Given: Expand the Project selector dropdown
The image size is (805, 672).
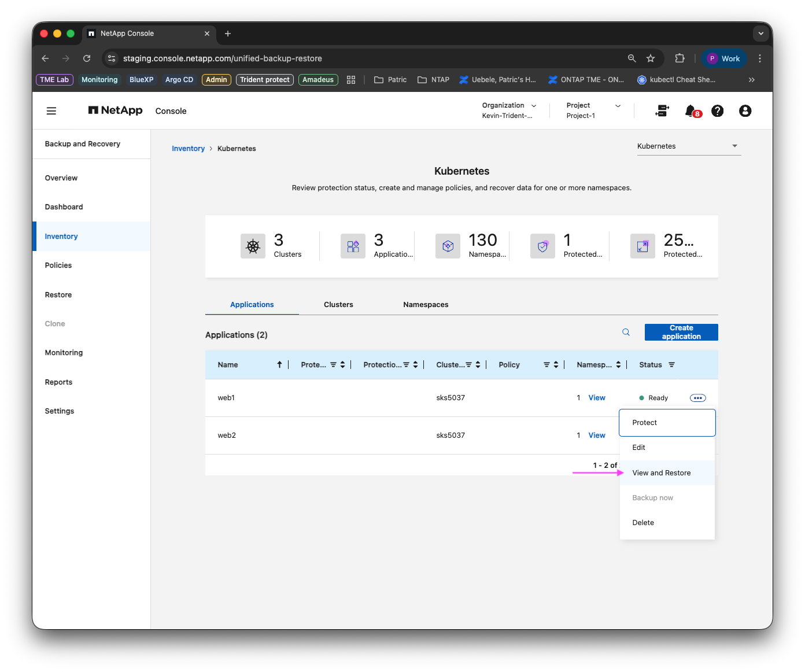Looking at the screenshot, I should [593, 110].
